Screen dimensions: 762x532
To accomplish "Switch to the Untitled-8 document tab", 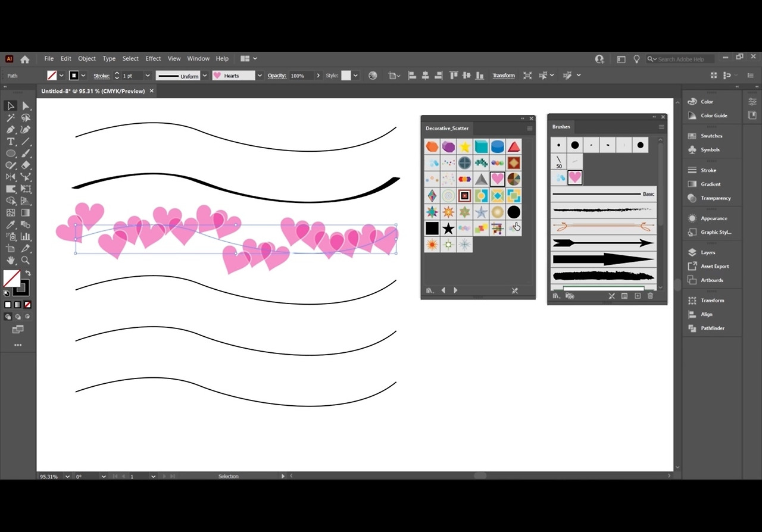I will tap(93, 91).
